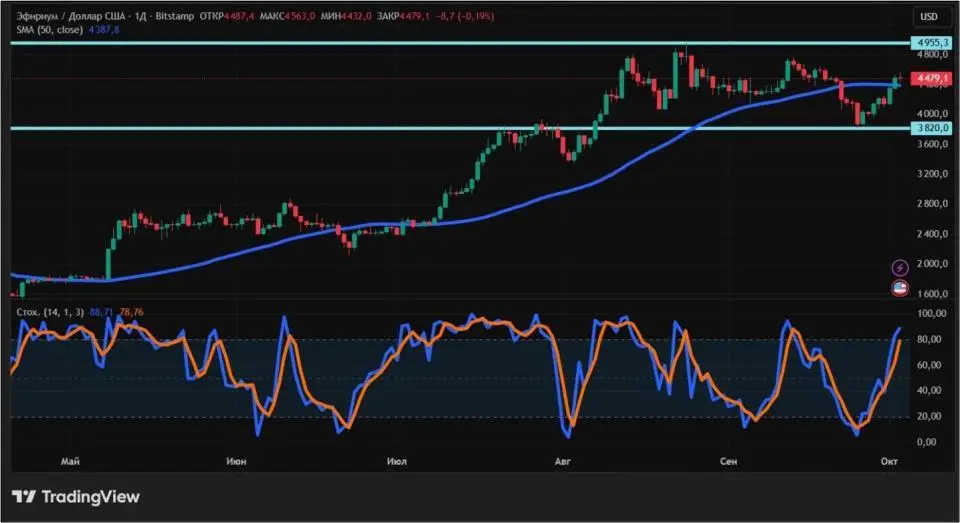Click the blue stochastic value 88,71
Viewport: 960px width, 523px height.
[x=102, y=313]
